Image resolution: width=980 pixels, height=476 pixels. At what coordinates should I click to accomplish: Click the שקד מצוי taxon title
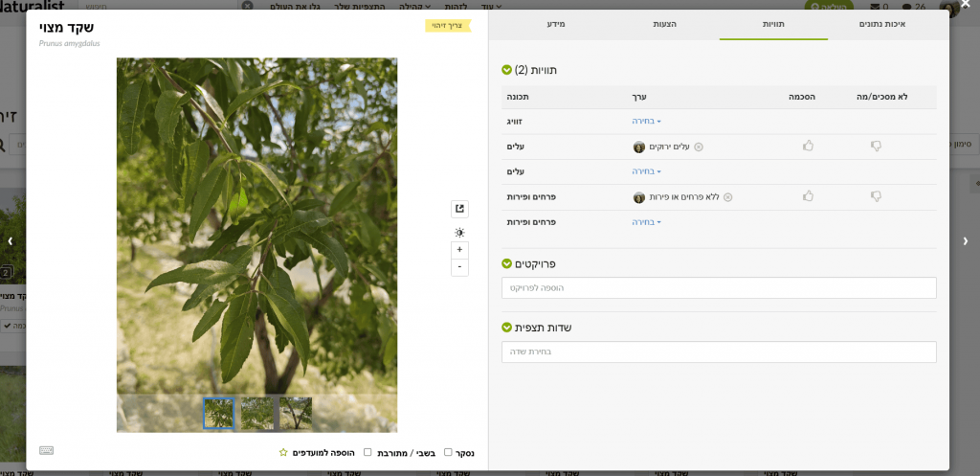pyautogui.click(x=66, y=27)
